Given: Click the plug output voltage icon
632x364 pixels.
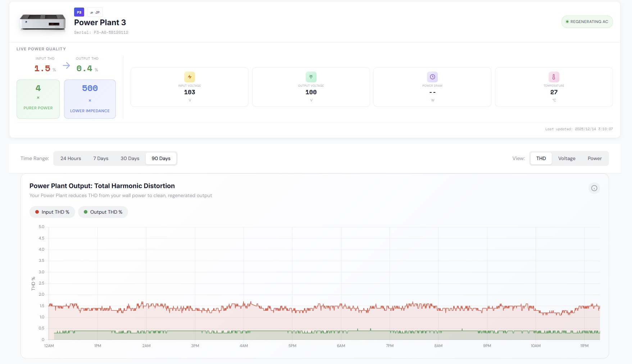Looking at the screenshot, I should pos(311,77).
